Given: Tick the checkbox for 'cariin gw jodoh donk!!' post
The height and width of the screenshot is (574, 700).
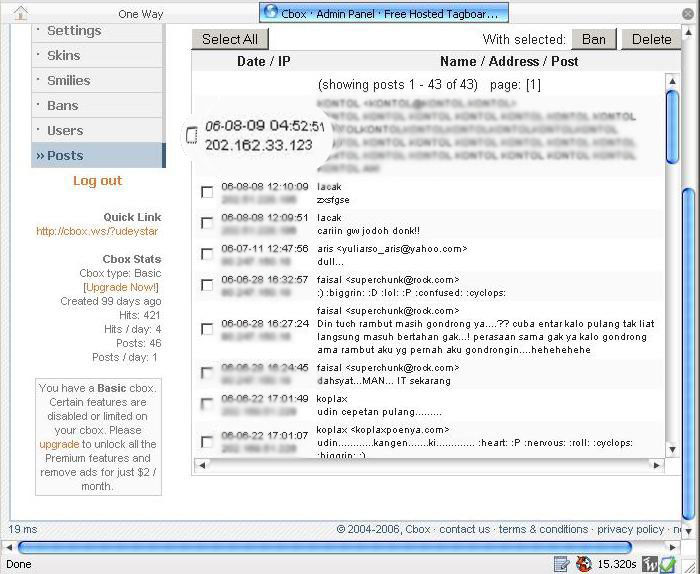Looking at the screenshot, I should [207, 223].
